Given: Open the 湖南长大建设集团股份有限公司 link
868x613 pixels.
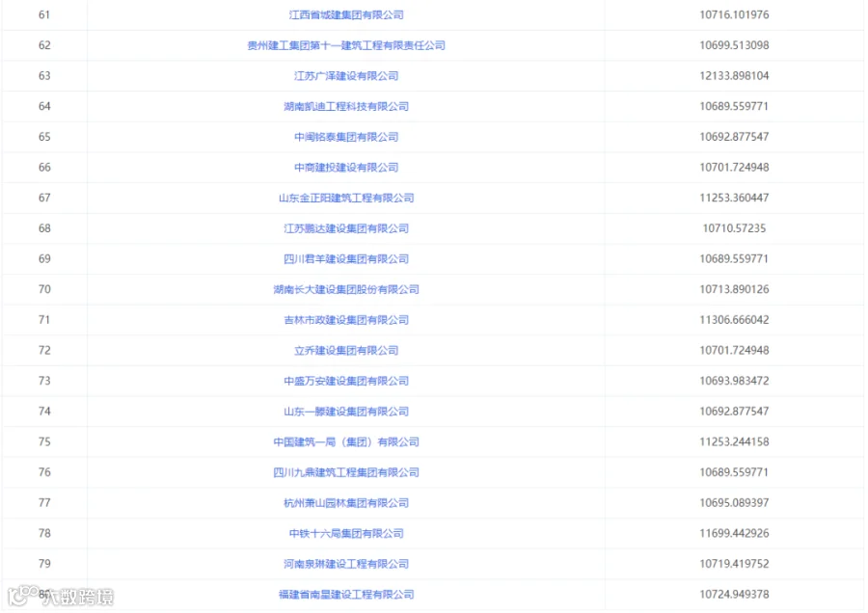Looking at the screenshot, I should (x=346, y=289).
